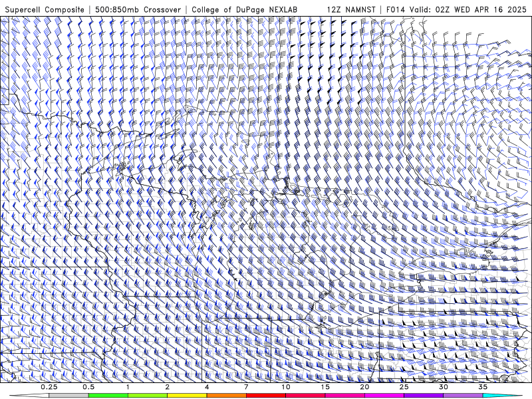Click the "30" legend value
This screenshot has width=532, height=399.
tap(444, 387)
